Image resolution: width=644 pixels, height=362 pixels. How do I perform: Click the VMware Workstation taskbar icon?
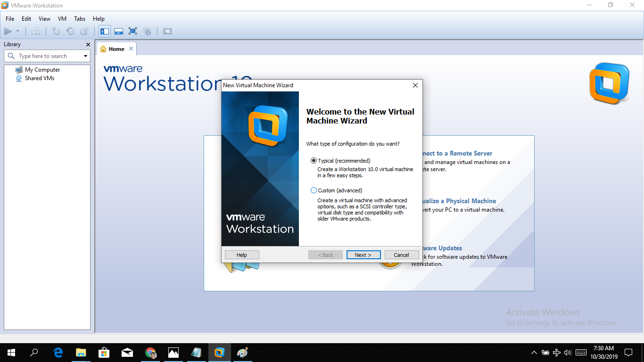[x=219, y=353]
